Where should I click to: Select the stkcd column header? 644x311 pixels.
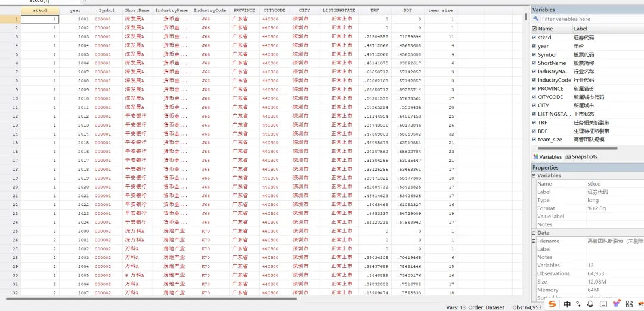[39, 10]
